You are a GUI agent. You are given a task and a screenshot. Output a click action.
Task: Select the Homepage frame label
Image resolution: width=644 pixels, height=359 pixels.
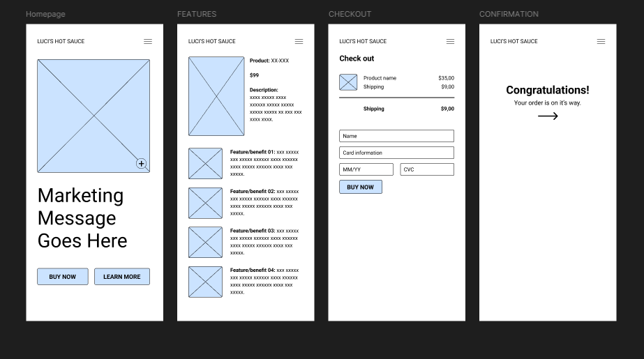(45, 14)
